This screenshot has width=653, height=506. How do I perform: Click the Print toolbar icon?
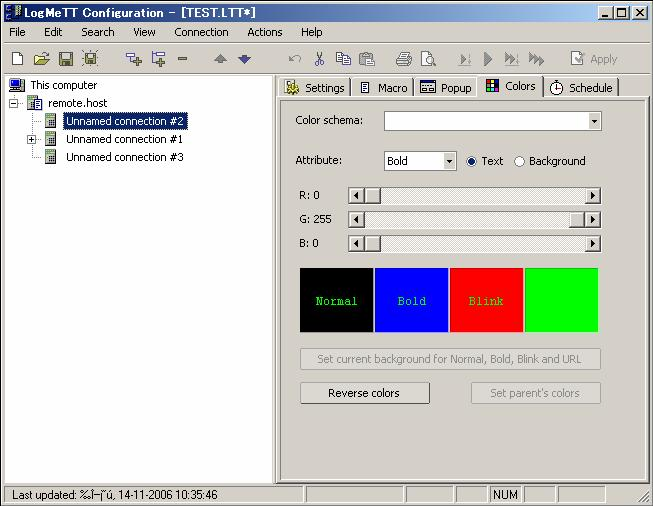click(403, 59)
